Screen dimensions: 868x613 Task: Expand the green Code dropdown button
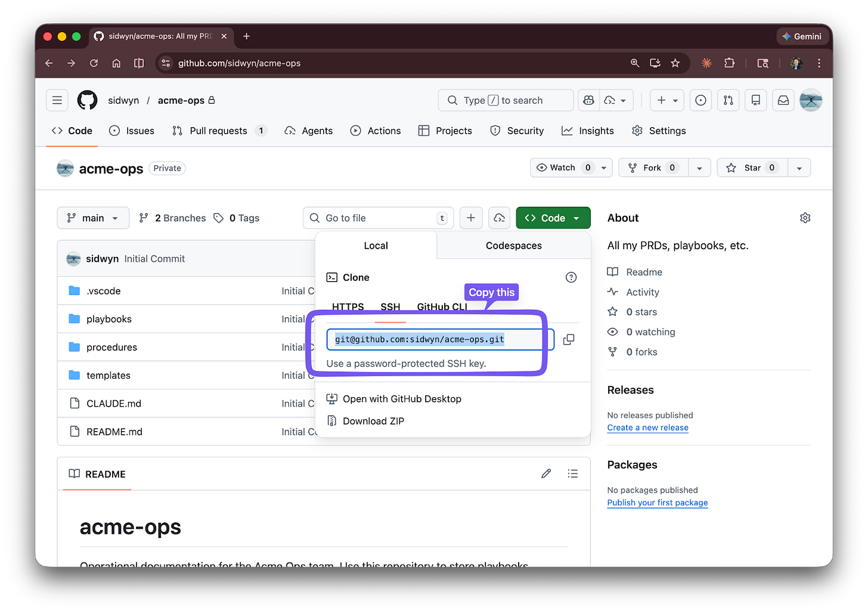pyautogui.click(x=553, y=218)
